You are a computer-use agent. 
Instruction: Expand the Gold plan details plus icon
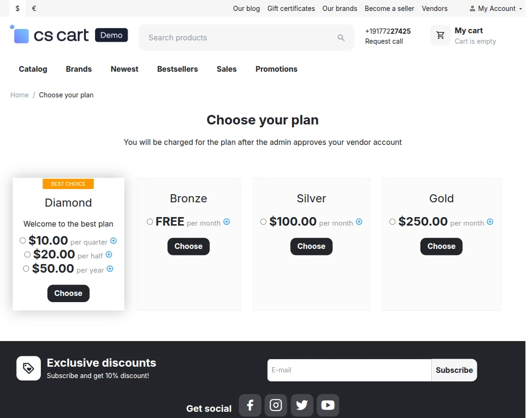tap(489, 222)
